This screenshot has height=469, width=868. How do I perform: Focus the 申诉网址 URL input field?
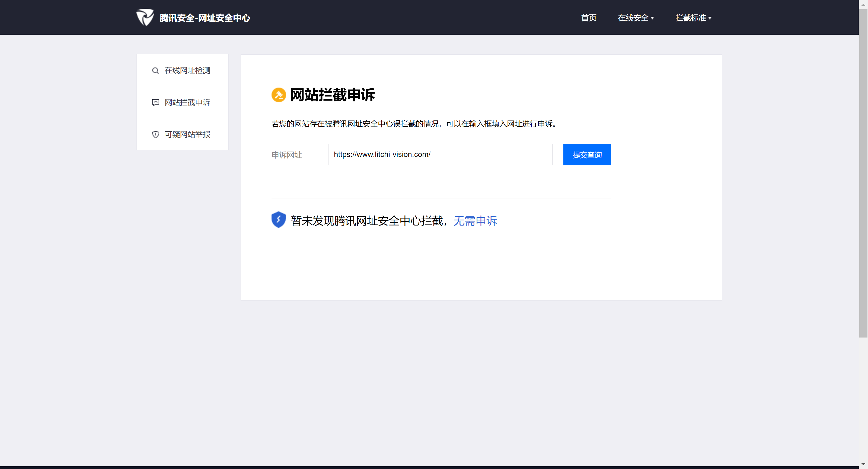click(440, 155)
